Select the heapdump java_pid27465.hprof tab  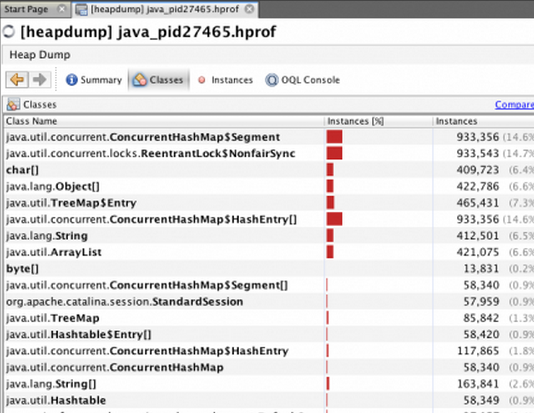pyautogui.click(x=164, y=9)
